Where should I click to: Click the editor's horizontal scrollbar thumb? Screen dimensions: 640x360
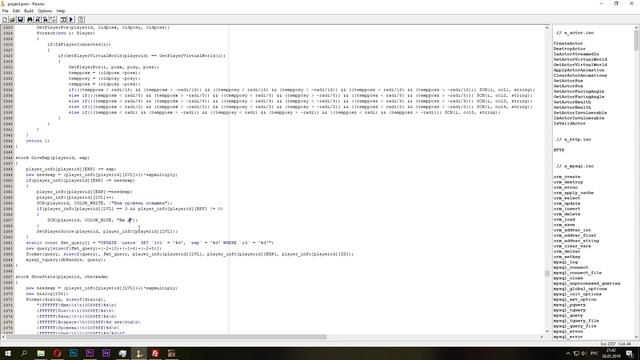pos(166,337)
